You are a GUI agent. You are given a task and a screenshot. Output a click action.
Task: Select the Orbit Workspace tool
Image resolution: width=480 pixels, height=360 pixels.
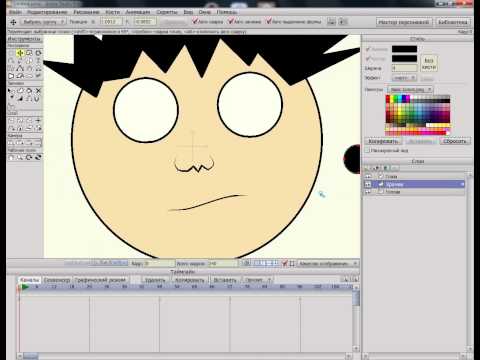tap(38, 157)
